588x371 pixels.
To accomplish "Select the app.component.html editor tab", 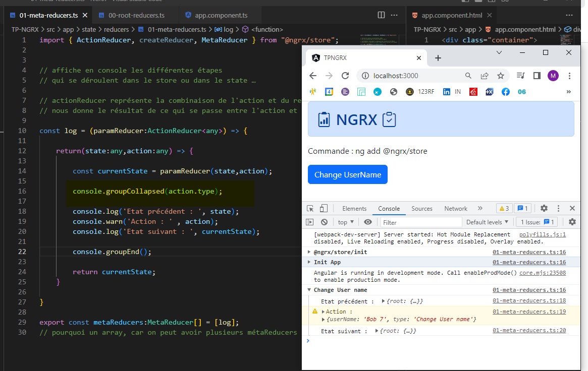I will pos(452,15).
